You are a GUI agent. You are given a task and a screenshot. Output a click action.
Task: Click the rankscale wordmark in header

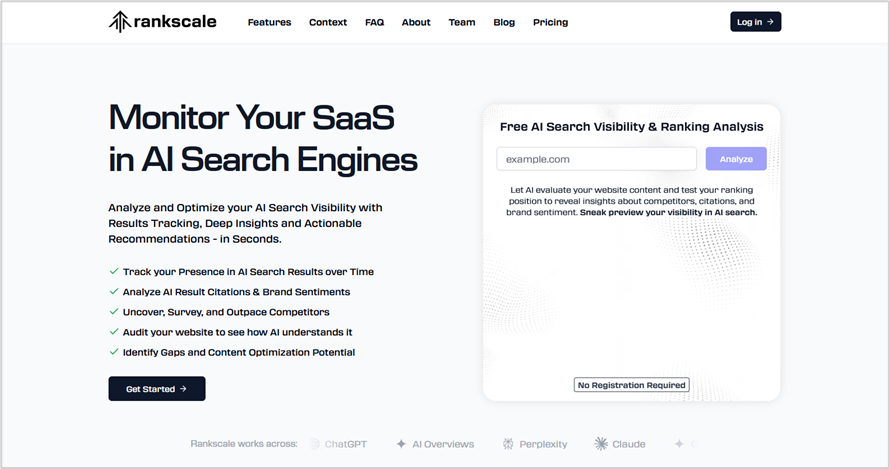[x=175, y=22]
